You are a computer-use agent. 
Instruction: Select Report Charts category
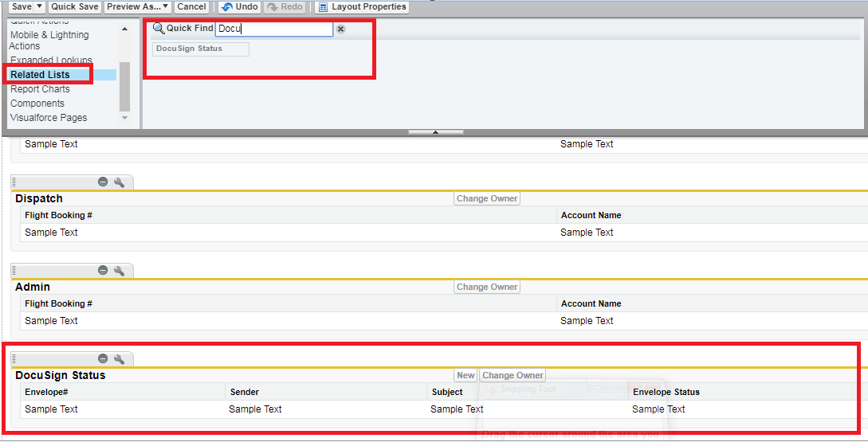coord(40,89)
